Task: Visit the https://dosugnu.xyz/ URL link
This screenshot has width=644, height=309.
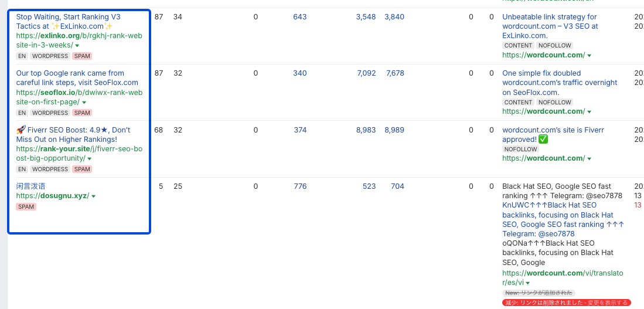Action: pos(52,196)
